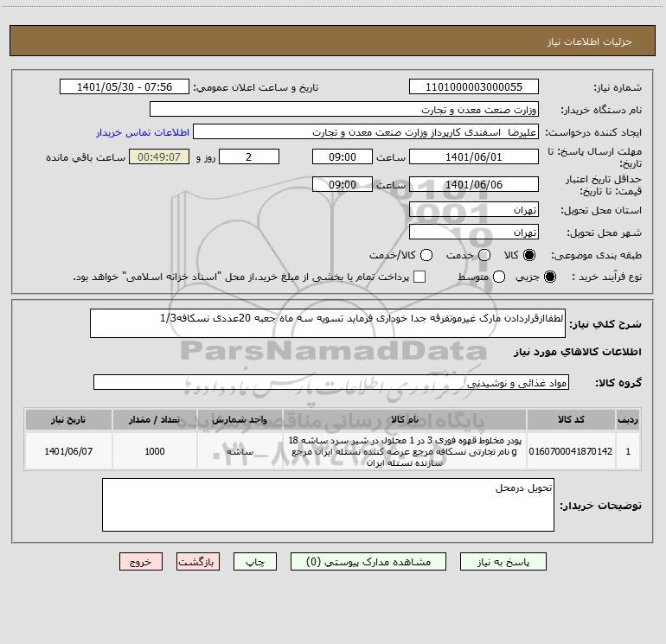Click the response deadline date 1401/06/01

pos(474,156)
